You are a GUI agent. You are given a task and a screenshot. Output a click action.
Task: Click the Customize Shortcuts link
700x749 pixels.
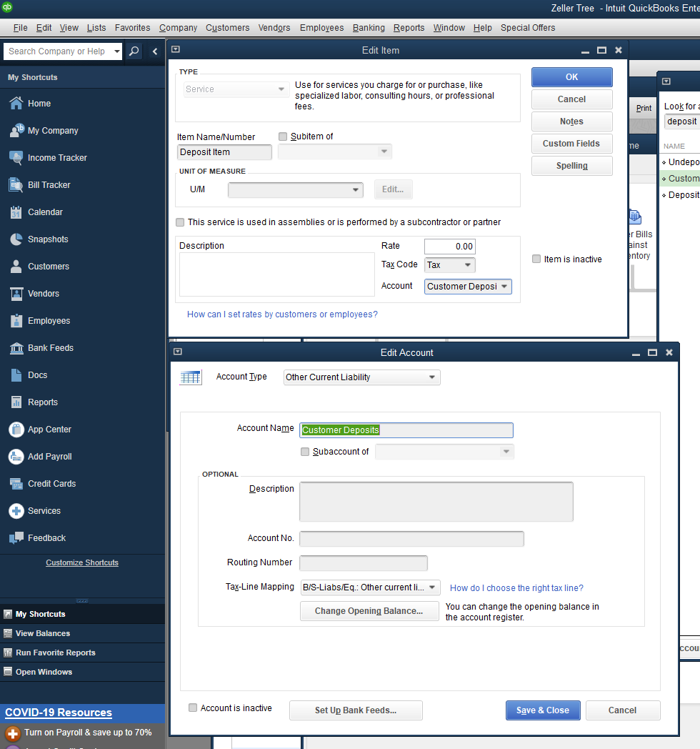coord(82,562)
